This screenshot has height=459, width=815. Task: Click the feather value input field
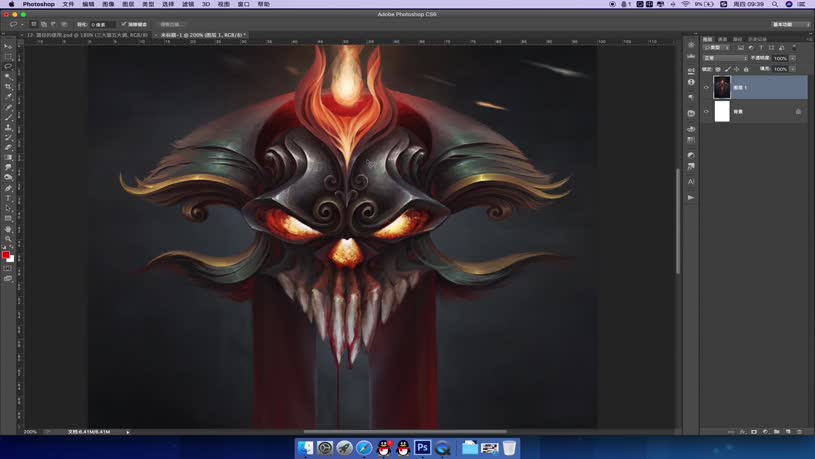point(103,24)
